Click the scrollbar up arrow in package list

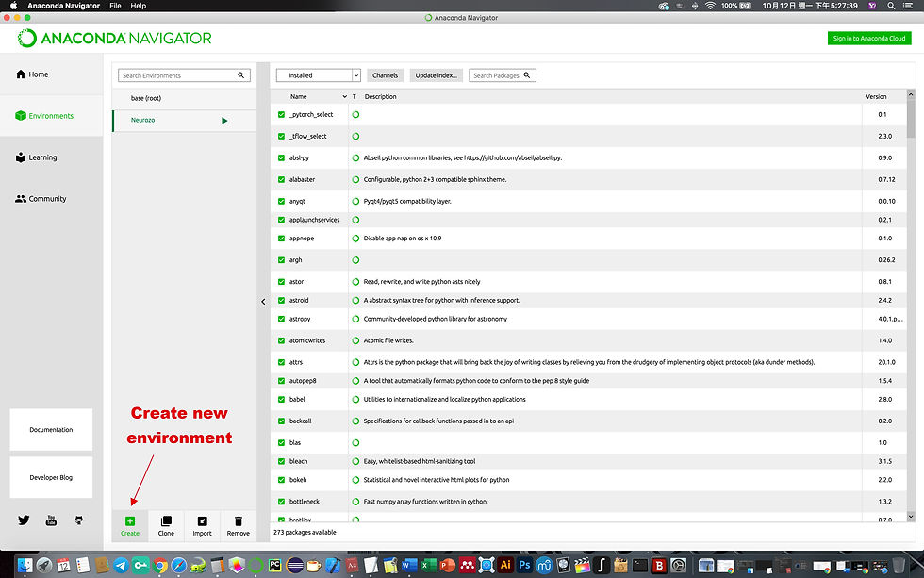911,94
